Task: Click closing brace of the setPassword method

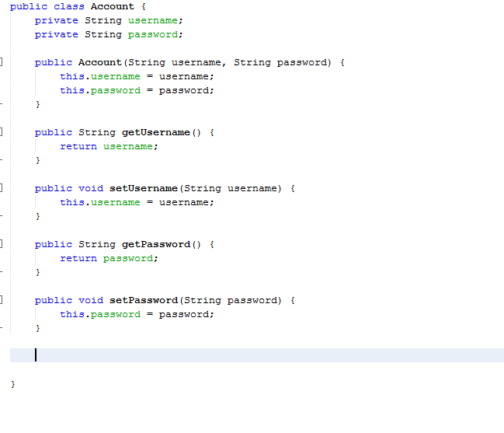Action: point(37,328)
